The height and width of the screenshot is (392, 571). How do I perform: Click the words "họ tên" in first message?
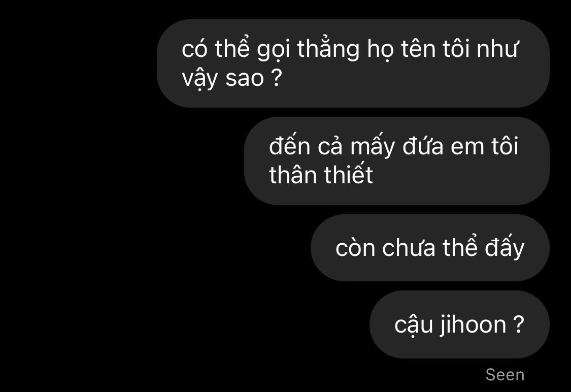click(x=401, y=49)
